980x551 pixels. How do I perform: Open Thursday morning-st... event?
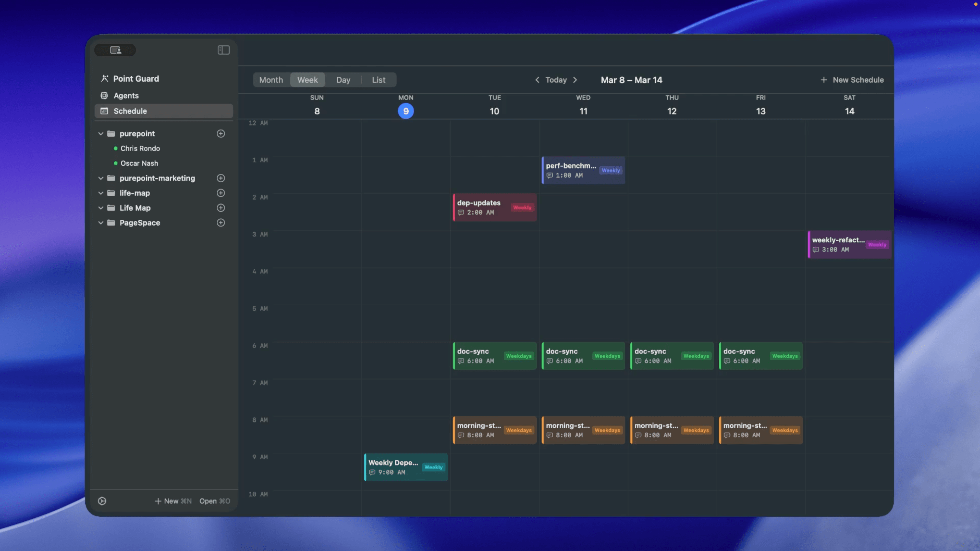[x=672, y=430]
